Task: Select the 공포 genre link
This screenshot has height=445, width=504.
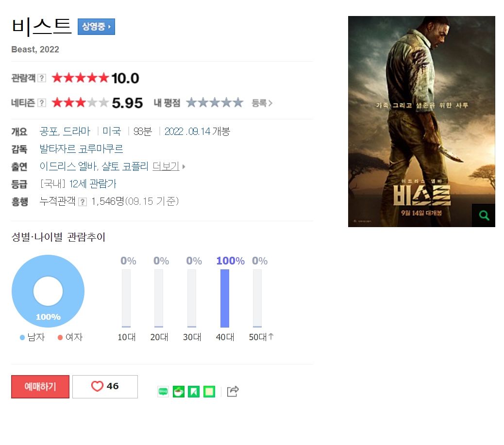Action: tap(49, 132)
